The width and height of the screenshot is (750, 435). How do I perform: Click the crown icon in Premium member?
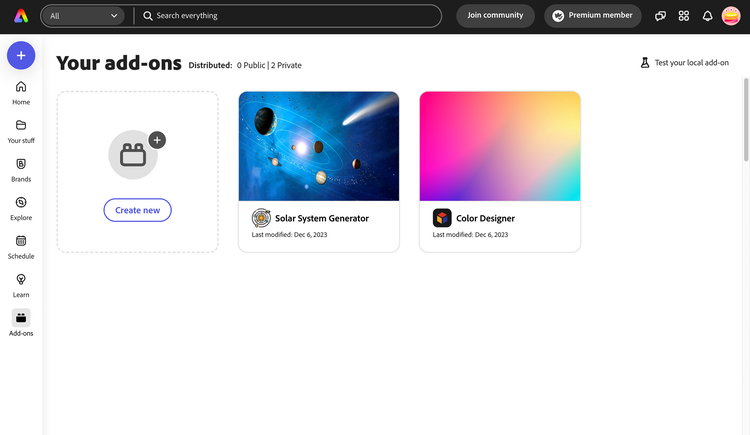[x=558, y=16]
